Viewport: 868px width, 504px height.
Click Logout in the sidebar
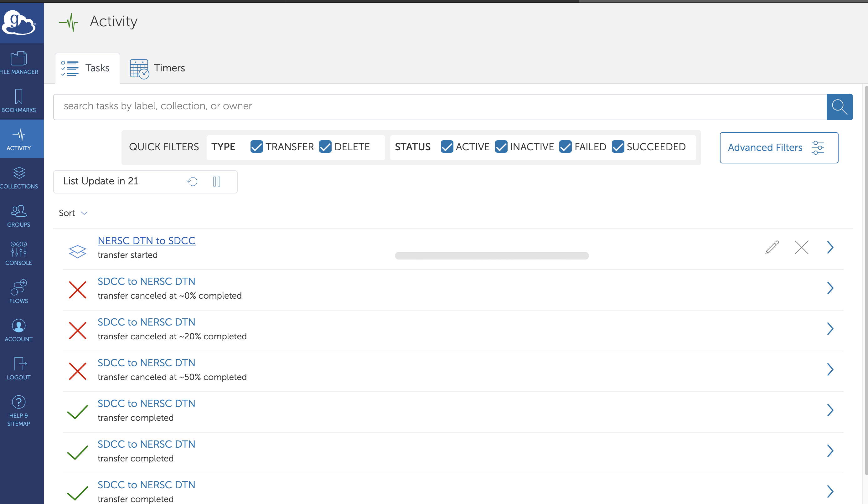(19, 368)
